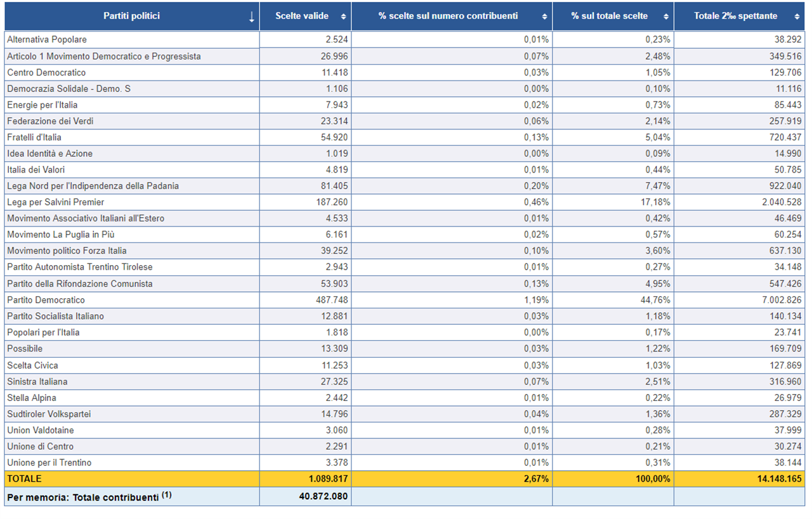Select the Fratelli d'Italia row name
This screenshot has height=519, width=812.
(x=34, y=137)
